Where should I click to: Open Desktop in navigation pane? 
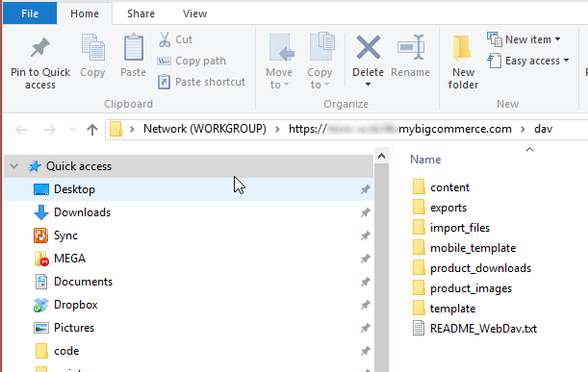tap(189, 189)
